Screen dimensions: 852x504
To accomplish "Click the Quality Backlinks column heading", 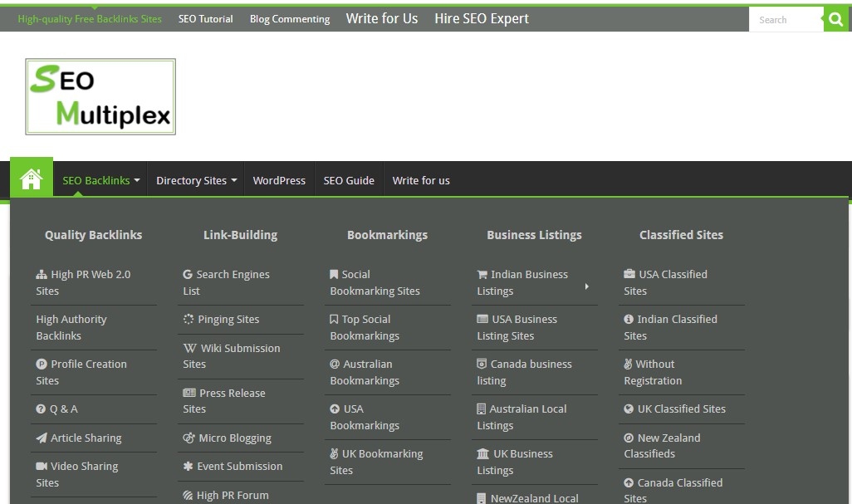I will [x=94, y=235].
